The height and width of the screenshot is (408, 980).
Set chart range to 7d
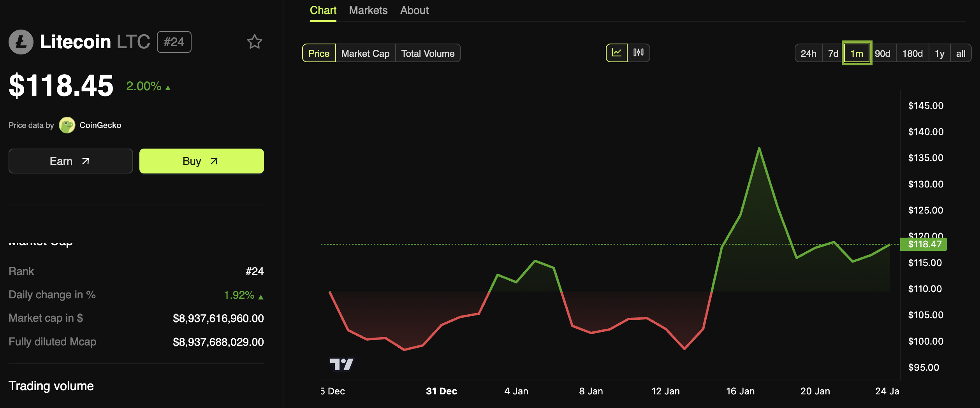tap(833, 53)
